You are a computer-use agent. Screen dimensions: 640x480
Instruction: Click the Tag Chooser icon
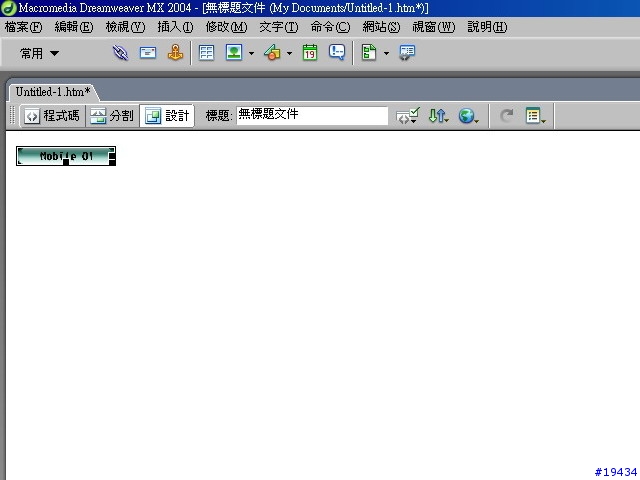click(407, 53)
